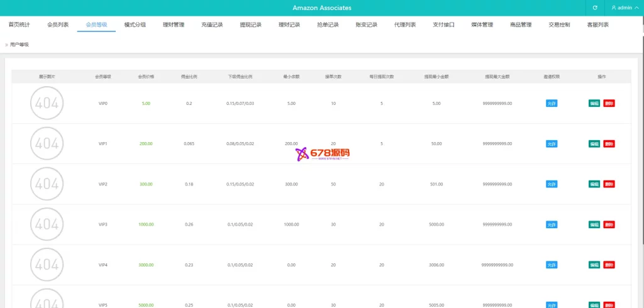Click the 会员价格 column header

coord(146,77)
